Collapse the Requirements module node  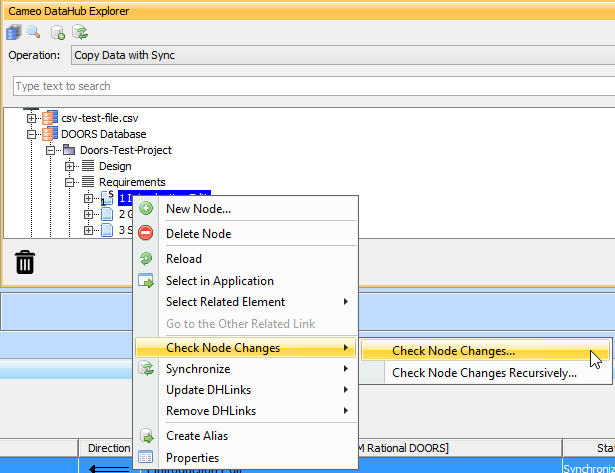[x=70, y=182]
